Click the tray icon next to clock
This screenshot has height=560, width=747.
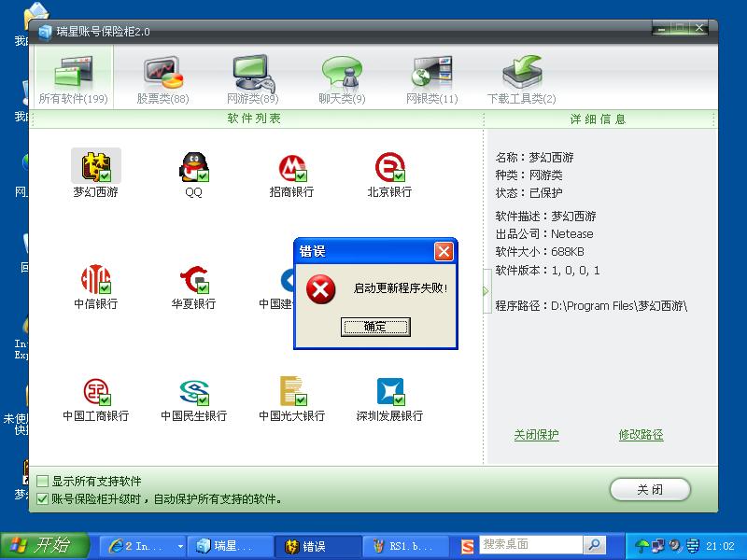[x=692, y=546]
